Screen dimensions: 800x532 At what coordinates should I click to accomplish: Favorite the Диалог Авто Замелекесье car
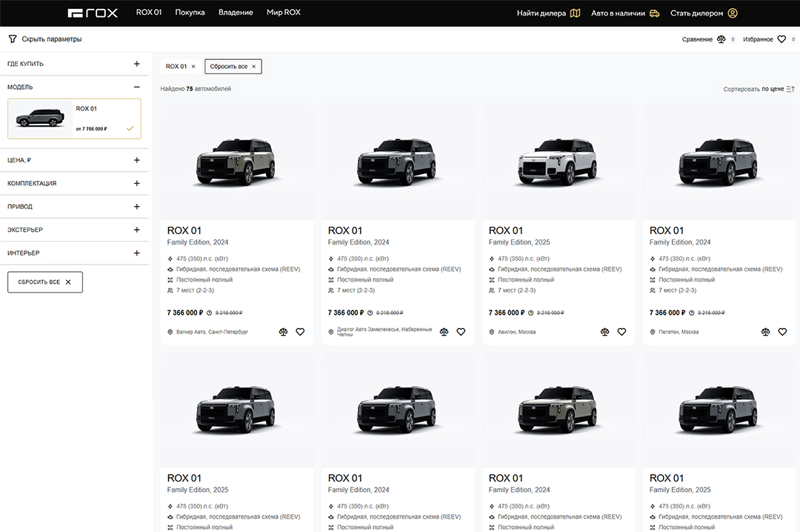461,332
